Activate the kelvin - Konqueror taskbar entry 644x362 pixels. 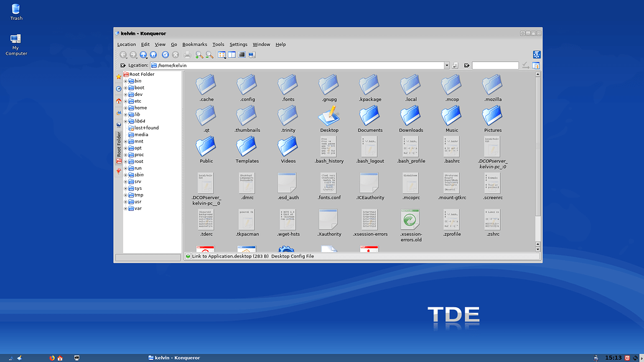click(174, 357)
